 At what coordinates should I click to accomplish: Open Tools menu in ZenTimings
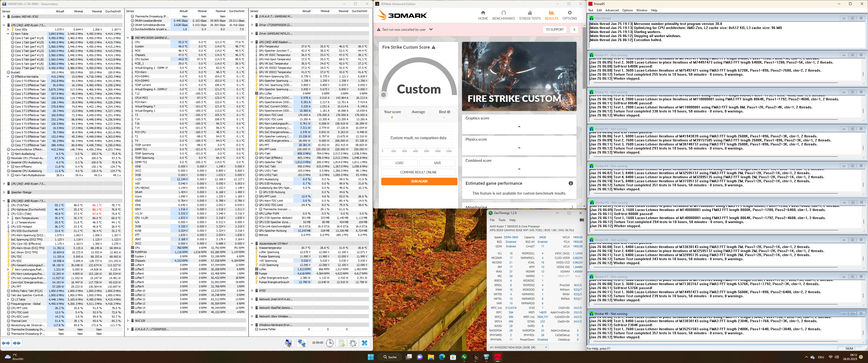pyautogui.click(x=502, y=220)
